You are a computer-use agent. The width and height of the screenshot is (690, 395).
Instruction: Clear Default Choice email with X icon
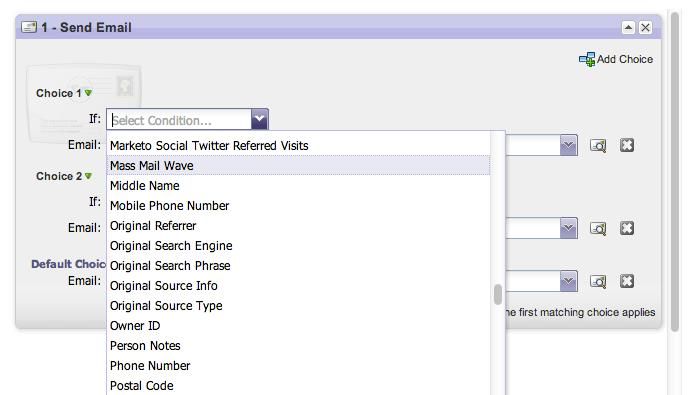[x=627, y=281]
